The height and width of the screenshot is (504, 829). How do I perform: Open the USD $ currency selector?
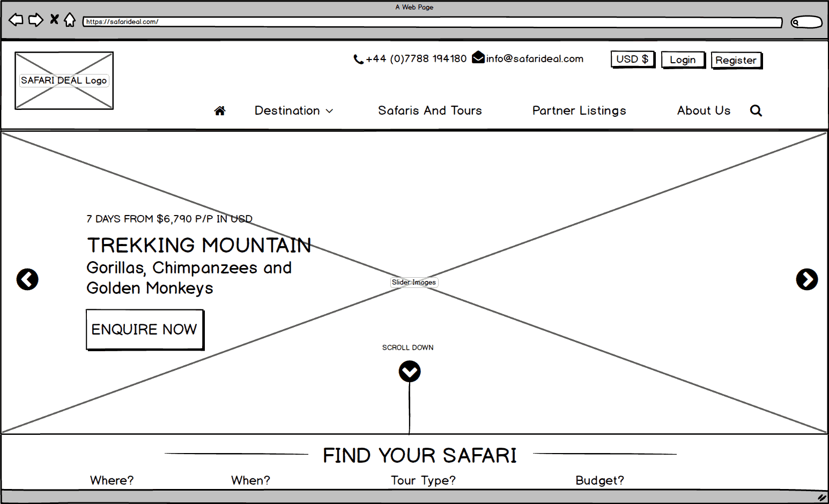(633, 59)
